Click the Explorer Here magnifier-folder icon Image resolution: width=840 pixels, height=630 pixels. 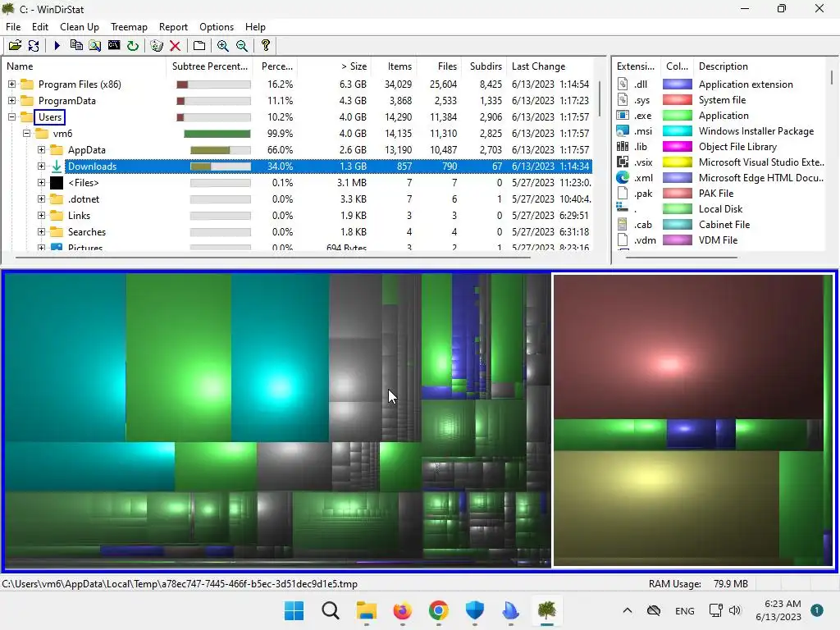coord(95,46)
